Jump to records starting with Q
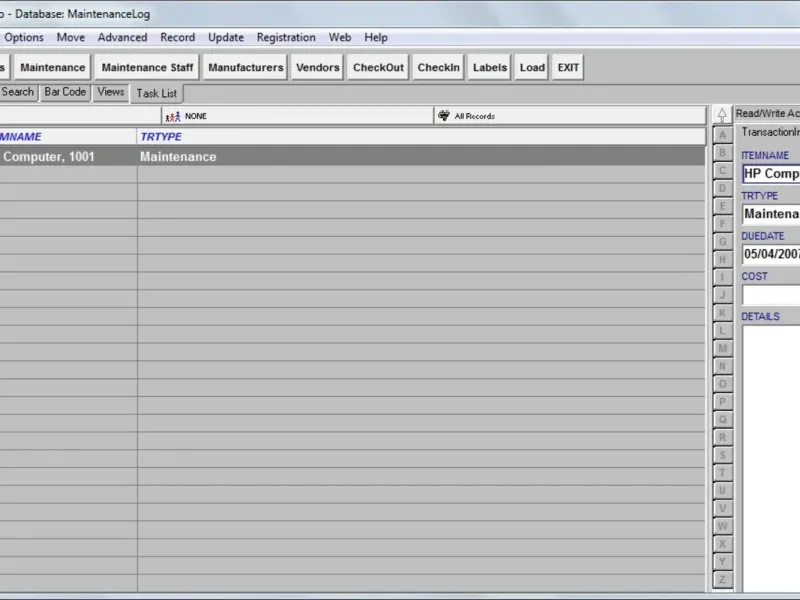Screen dimensions: 800x600 pyautogui.click(x=722, y=419)
